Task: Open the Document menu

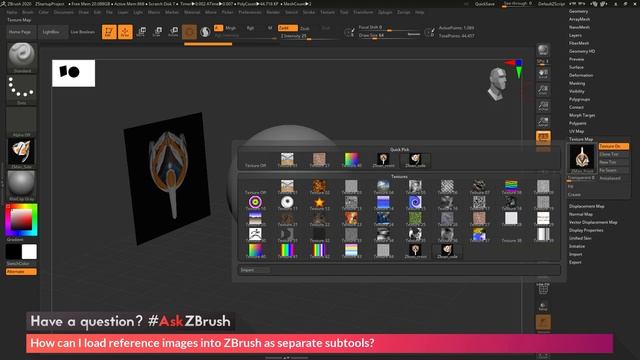Action: click(64, 12)
